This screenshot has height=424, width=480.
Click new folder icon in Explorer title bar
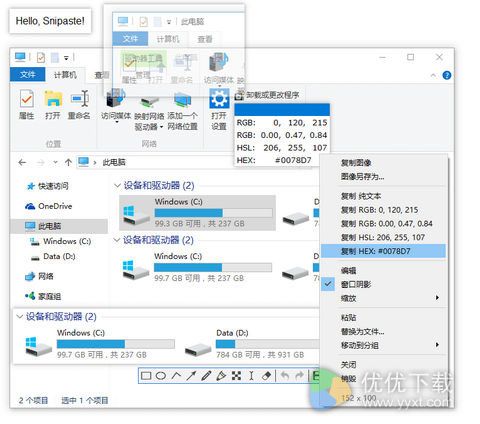click(55, 58)
